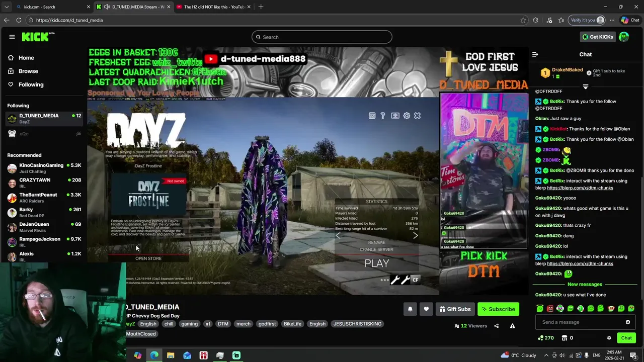Expand the gift leaderboard chevron
644x362 pixels.
585,86
